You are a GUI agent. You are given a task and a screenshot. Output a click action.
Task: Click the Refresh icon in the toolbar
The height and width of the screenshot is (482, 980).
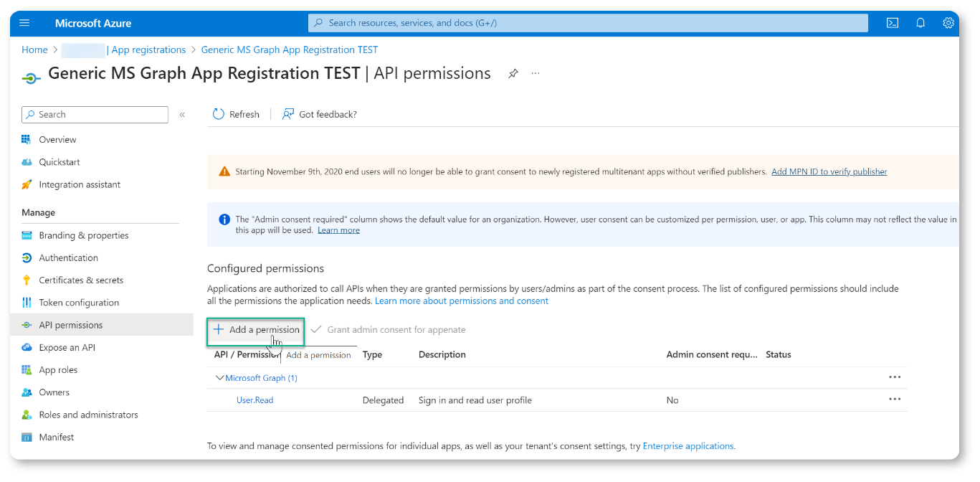[x=219, y=114]
